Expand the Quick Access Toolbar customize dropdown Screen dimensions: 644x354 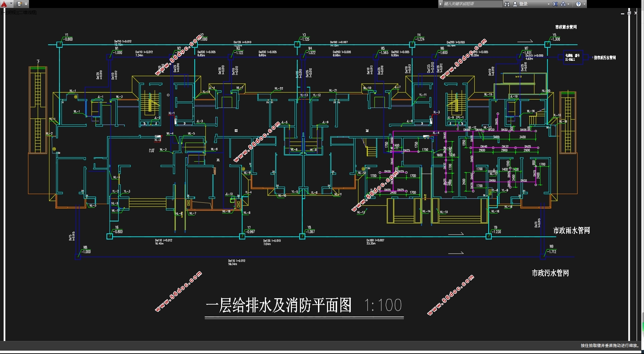[x=26, y=4]
